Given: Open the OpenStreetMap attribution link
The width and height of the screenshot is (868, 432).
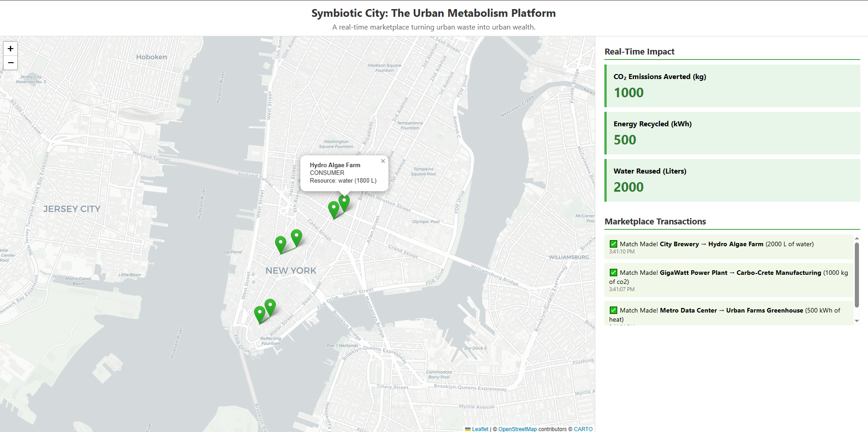Looking at the screenshot, I should tap(517, 429).
